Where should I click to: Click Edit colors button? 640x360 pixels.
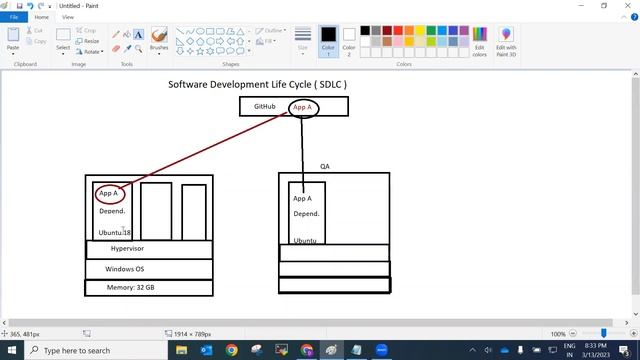480,41
